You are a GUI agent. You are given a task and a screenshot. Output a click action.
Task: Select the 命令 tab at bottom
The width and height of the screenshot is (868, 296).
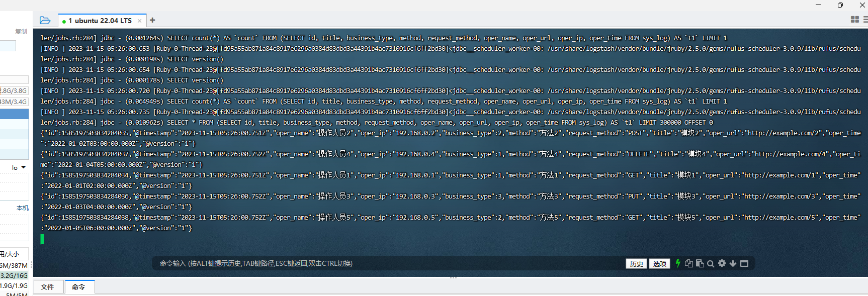(78, 287)
